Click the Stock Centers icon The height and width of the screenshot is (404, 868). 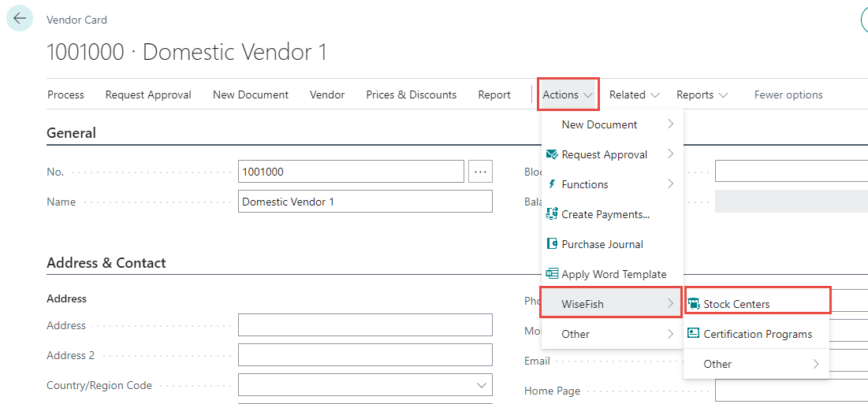[694, 304]
